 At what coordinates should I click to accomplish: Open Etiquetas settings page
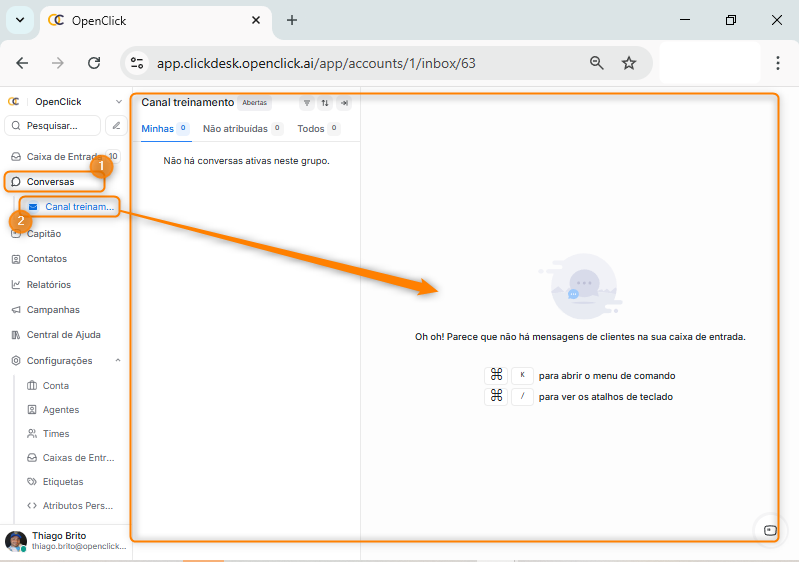(x=62, y=482)
